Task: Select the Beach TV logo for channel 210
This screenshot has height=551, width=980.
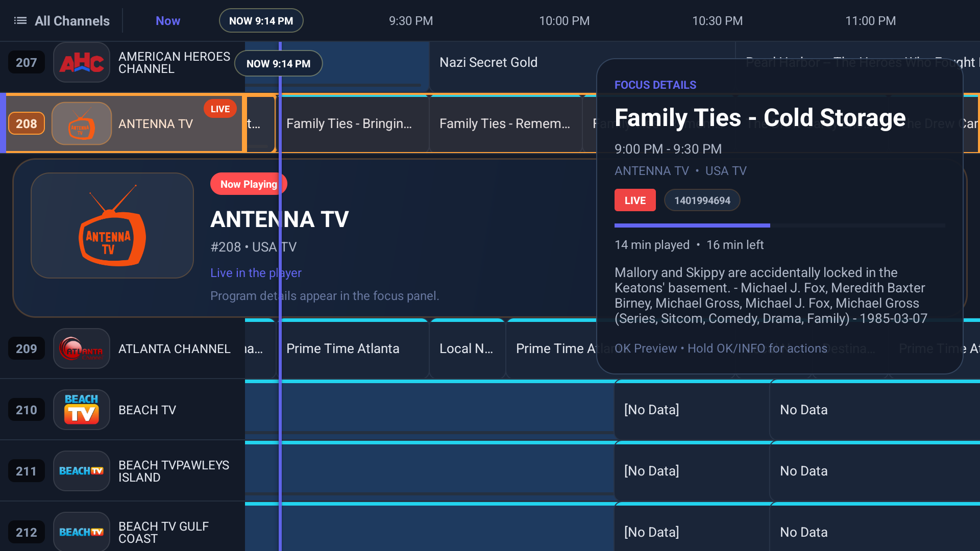Action: 82,410
